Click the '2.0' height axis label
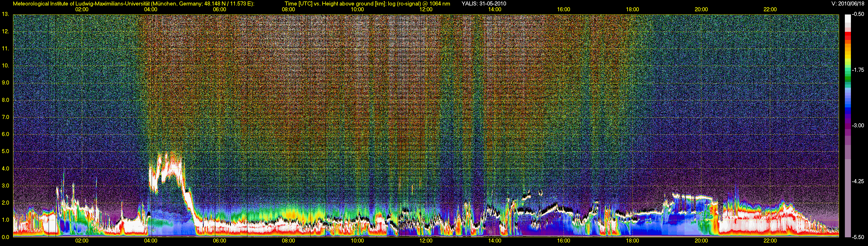The height and width of the screenshot is (246, 868). point(5,203)
